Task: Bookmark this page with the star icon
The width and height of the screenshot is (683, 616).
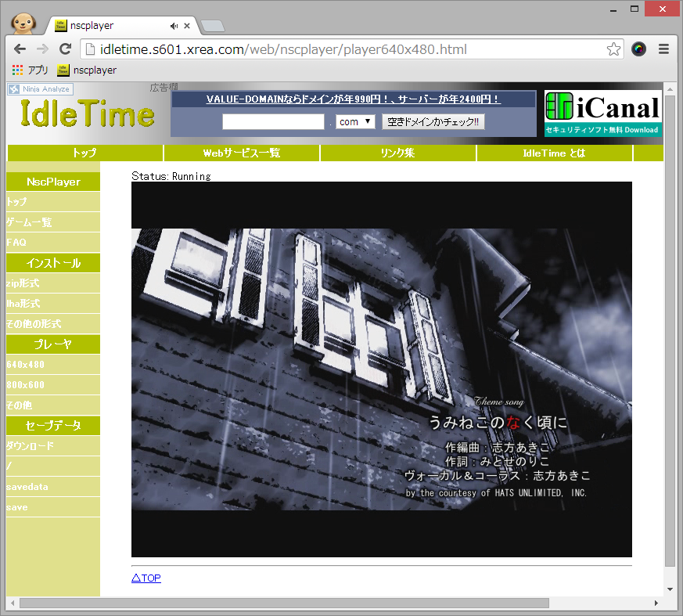Action: tap(613, 49)
